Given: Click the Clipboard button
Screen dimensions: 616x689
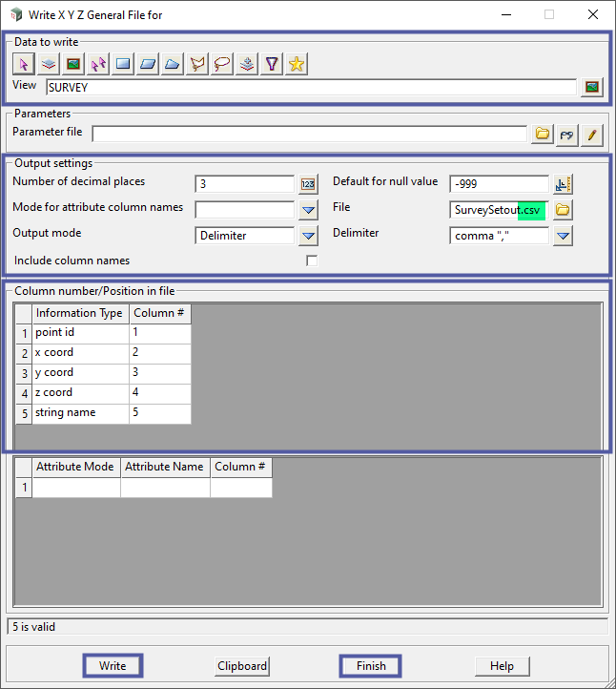Looking at the screenshot, I should [x=242, y=666].
